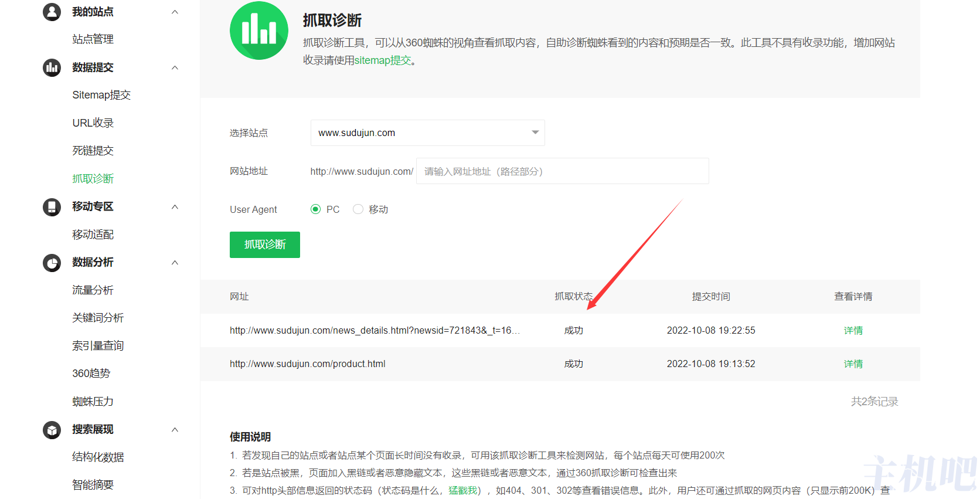980x499 pixels.
Task: Open URL收录 in the sidebar
Action: click(93, 123)
